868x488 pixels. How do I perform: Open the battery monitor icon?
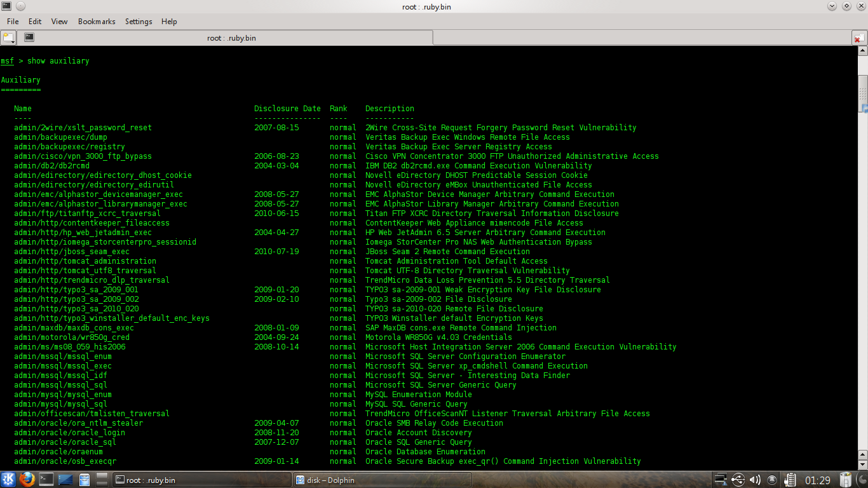(x=790, y=480)
